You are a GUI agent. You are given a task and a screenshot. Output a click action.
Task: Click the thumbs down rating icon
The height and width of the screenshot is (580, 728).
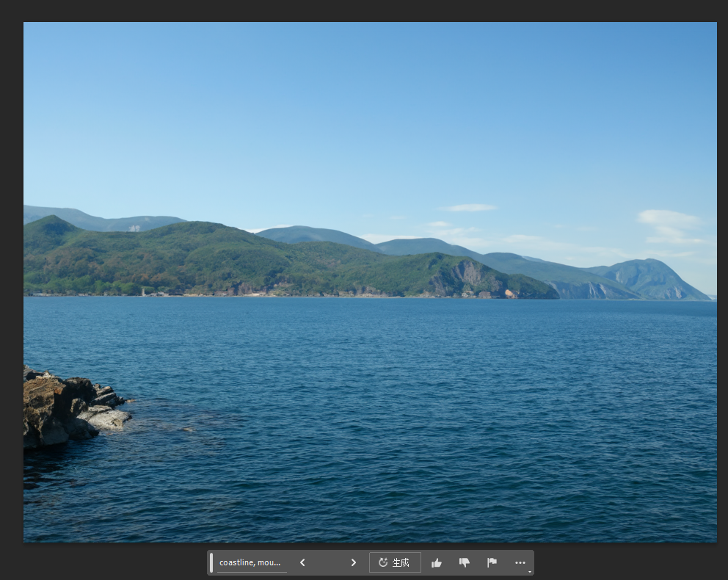[465, 562]
